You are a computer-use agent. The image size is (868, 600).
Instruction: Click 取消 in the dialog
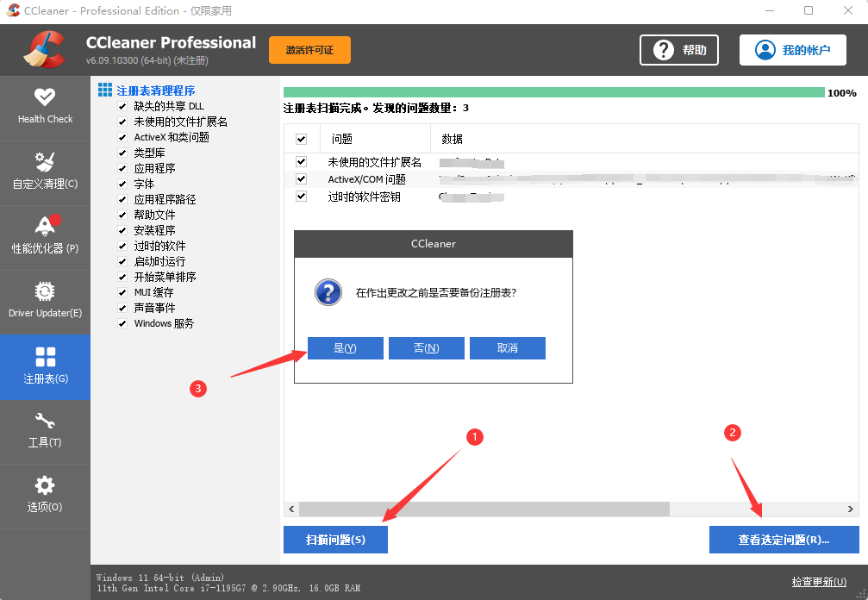[x=508, y=348]
